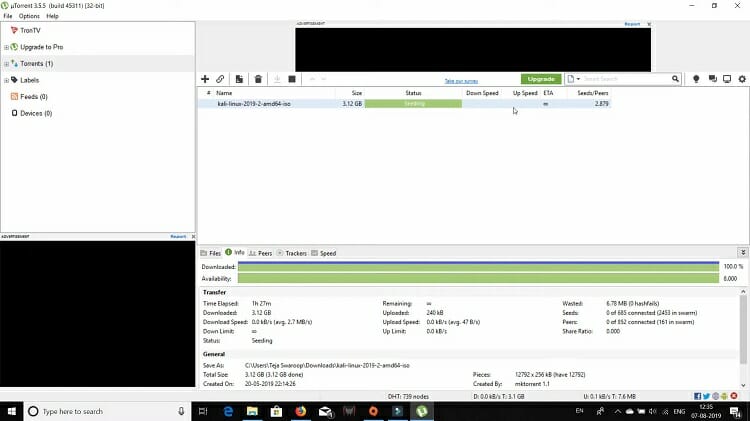Image resolution: width=750 pixels, height=421 pixels.
Task: Open Windows Start menu
Action: pyautogui.click(x=11, y=411)
